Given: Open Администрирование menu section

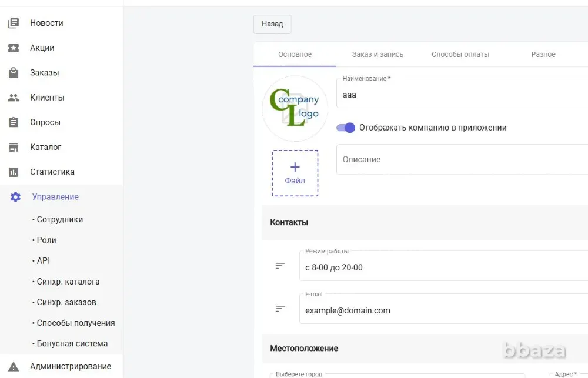Looking at the screenshot, I should (62, 366).
